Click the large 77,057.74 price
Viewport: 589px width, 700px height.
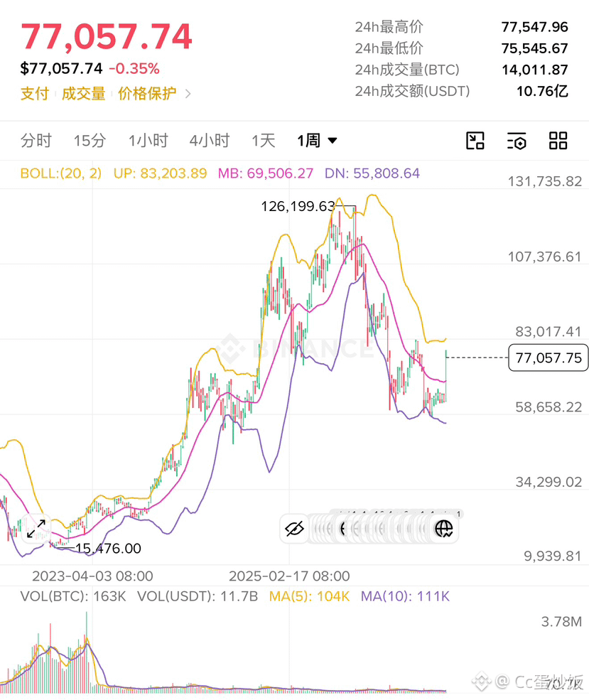(x=107, y=36)
